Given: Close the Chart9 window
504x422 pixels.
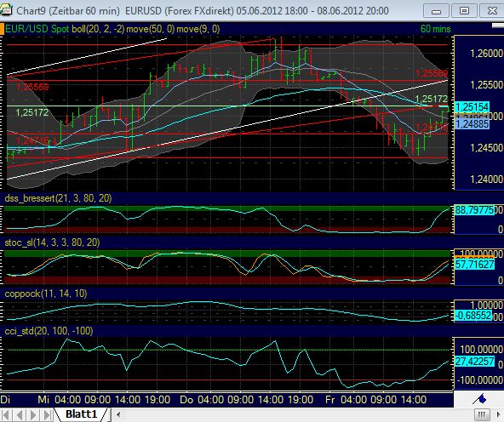Looking at the screenshot, I should (492, 11).
